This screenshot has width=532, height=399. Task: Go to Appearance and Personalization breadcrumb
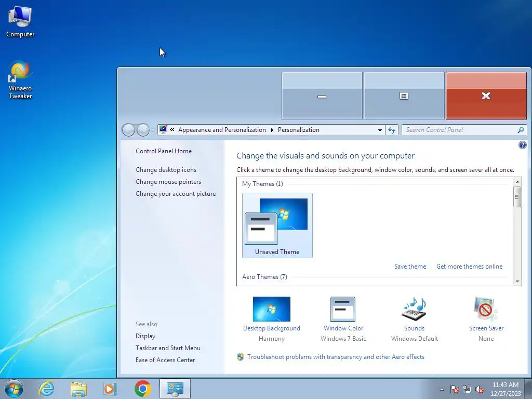(x=222, y=130)
